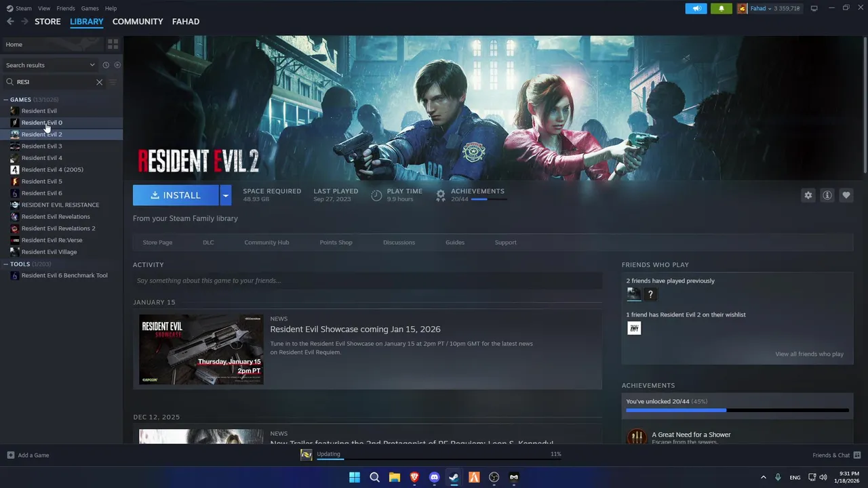Click wishlist friend avatar
This screenshot has height=488, width=868.
tap(633, 328)
